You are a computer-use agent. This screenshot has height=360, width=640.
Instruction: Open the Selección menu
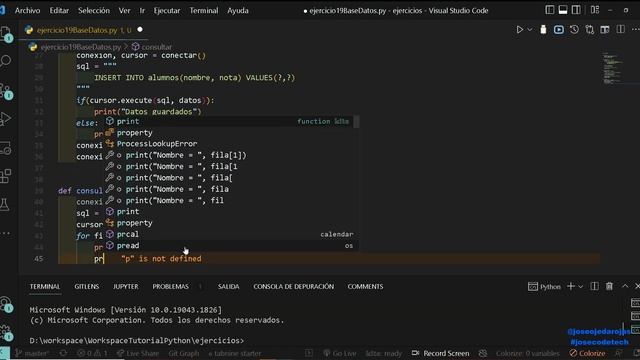coord(94,11)
